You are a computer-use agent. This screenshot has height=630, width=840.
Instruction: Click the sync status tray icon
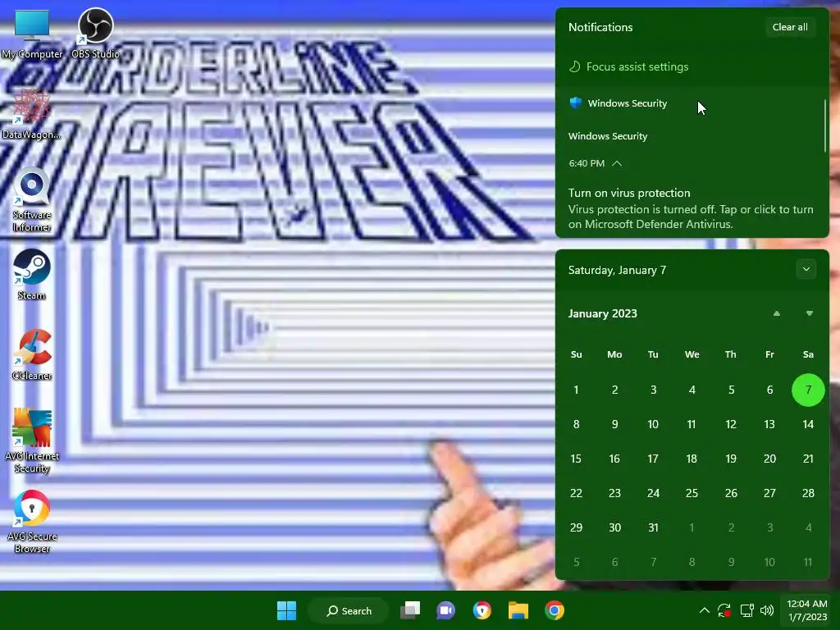pos(724,610)
